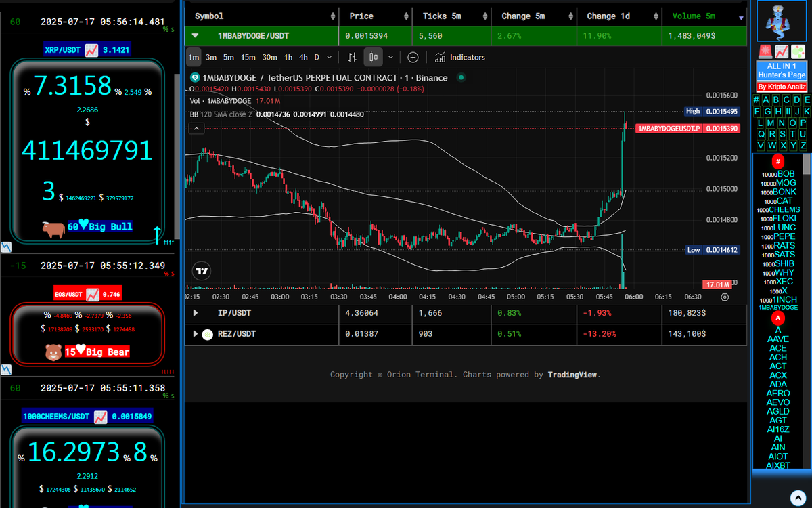Collapse the indicator legend chevron

tap(196, 128)
